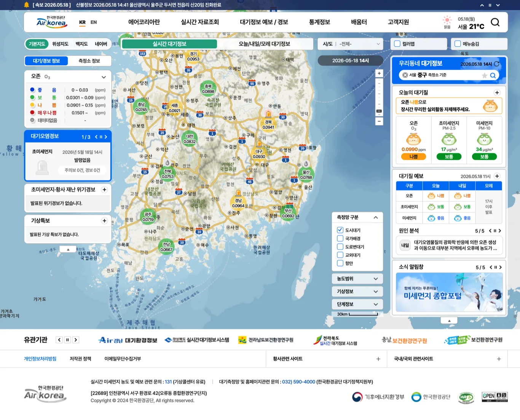Zoom out the map with minus button
Image resolution: width=520 pixels, height=420 pixels.
(x=379, y=121)
